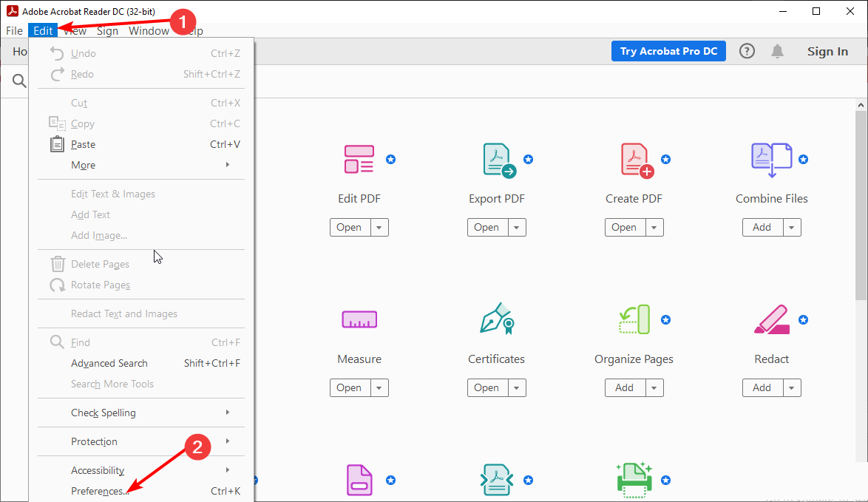
Task: Expand the Edit PDF Open dropdown arrow
Action: point(379,228)
